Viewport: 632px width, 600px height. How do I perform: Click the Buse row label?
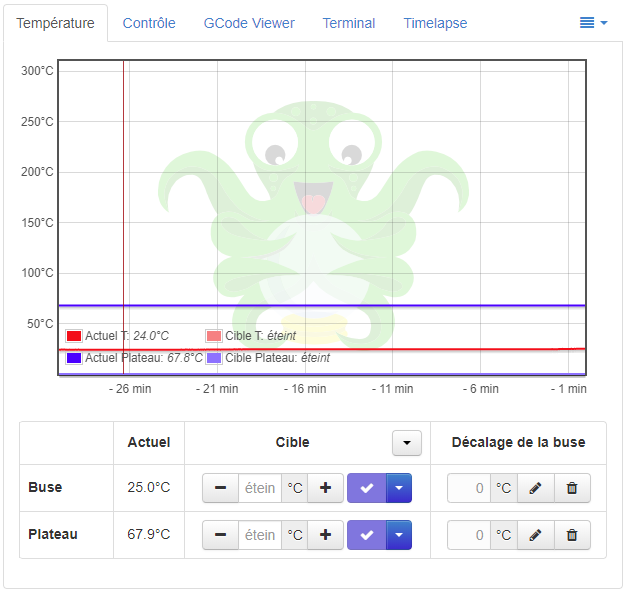45,488
